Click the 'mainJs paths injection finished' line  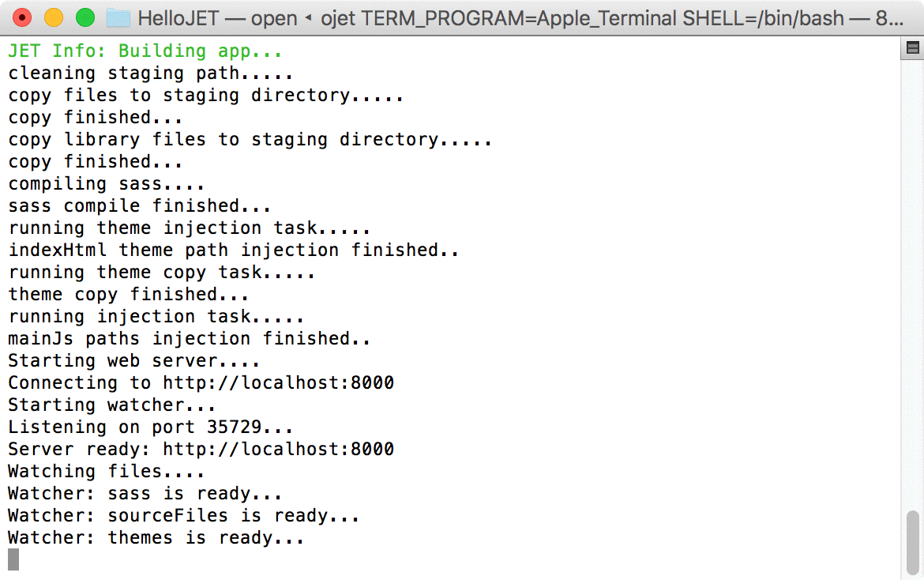pos(190,338)
